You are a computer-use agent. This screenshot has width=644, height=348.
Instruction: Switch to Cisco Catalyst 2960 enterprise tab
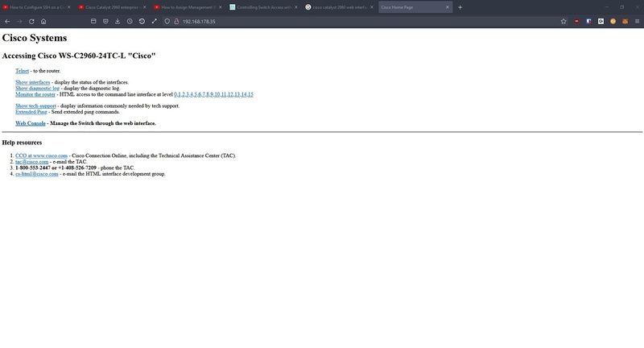point(112,7)
